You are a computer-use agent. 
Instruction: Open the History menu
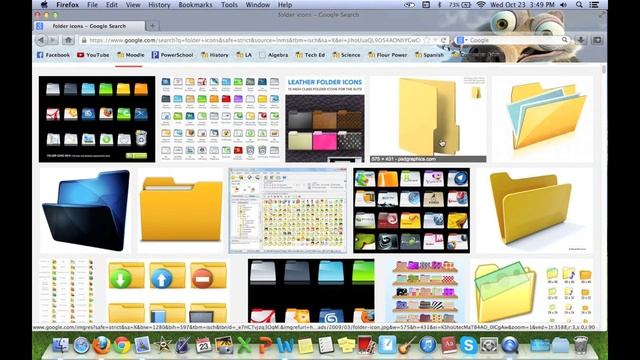(x=159, y=5)
